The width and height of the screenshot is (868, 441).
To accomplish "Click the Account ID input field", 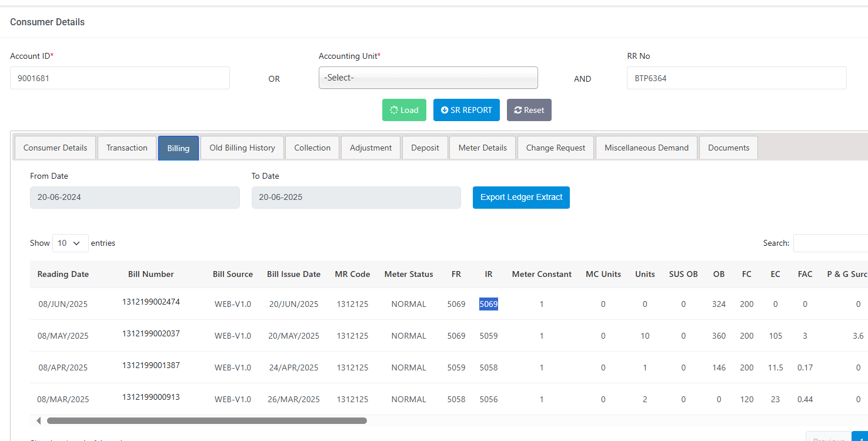I will (120, 78).
